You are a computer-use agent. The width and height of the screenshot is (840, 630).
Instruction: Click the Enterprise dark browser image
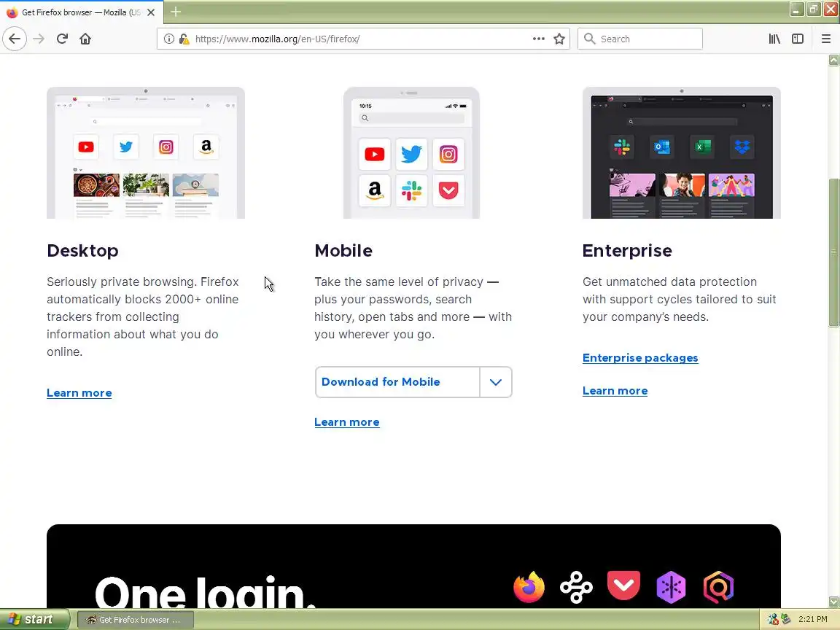point(682,152)
